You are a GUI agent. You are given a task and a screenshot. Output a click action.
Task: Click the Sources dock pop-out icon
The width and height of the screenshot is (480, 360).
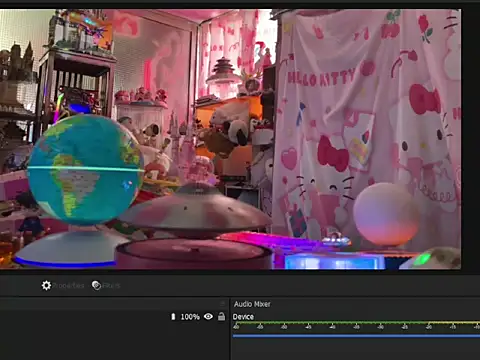(223, 303)
